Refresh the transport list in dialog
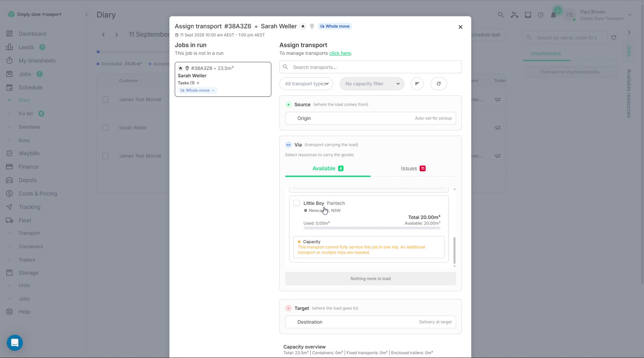Viewport: 644px width, 358px height. pyautogui.click(x=439, y=84)
